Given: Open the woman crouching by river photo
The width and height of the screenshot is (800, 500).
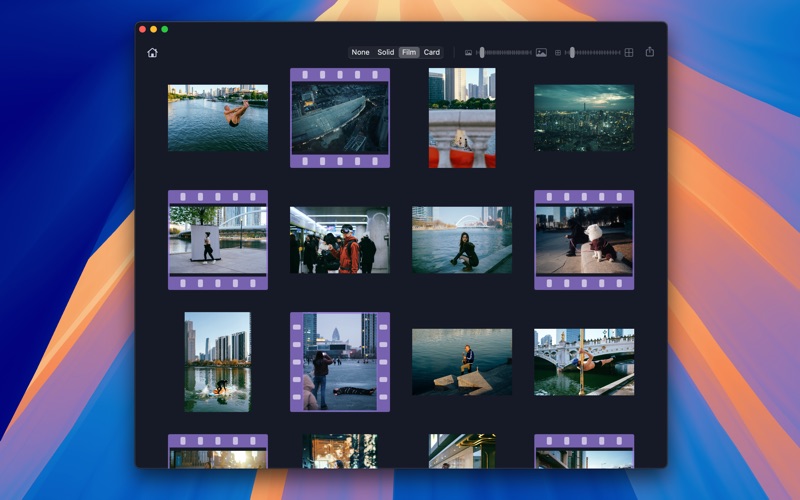Looking at the screenshot, I should tap(462, 240).
